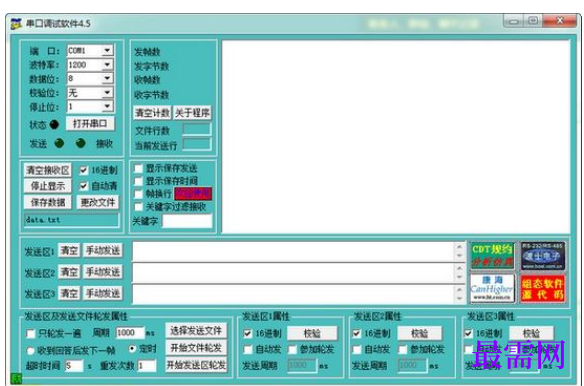Open the RS-232/RS-485 波士电子 banner
The image size is (584, 386).
click(543, 255)
